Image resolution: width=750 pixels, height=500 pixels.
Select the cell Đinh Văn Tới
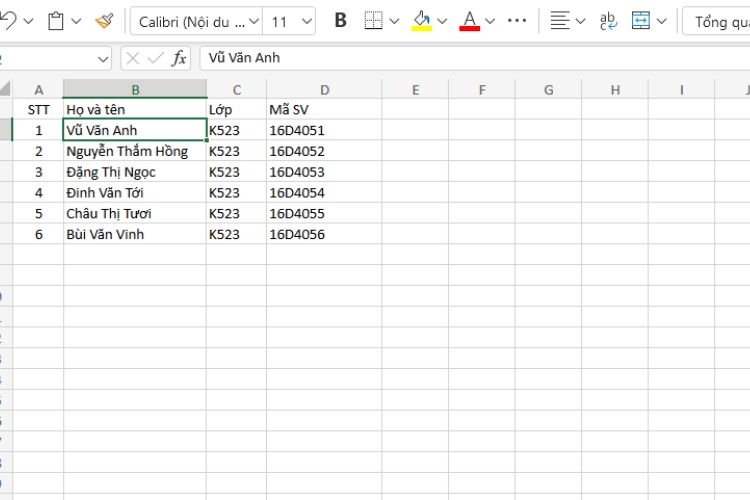coord(135,193)
